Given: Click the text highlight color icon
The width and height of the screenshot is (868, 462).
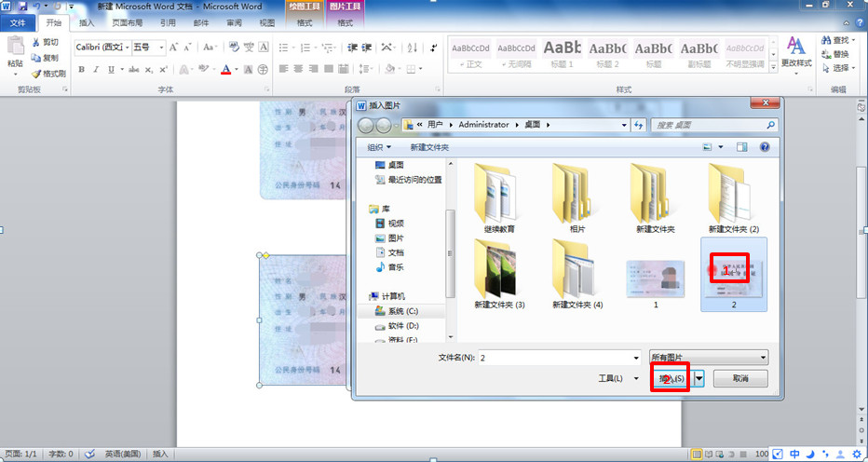Looking at the screenshot, I should click(x=203, y=70).
